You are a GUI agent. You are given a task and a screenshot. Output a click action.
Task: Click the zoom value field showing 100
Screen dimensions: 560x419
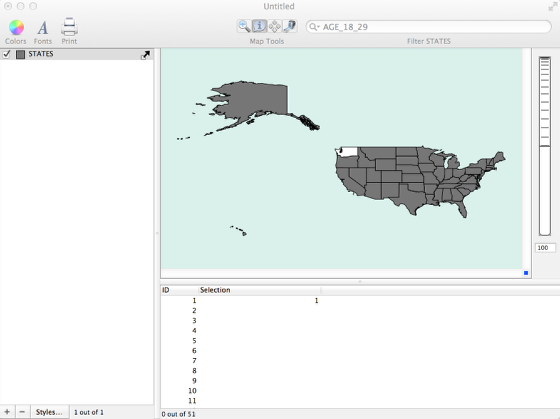point(545,248)
